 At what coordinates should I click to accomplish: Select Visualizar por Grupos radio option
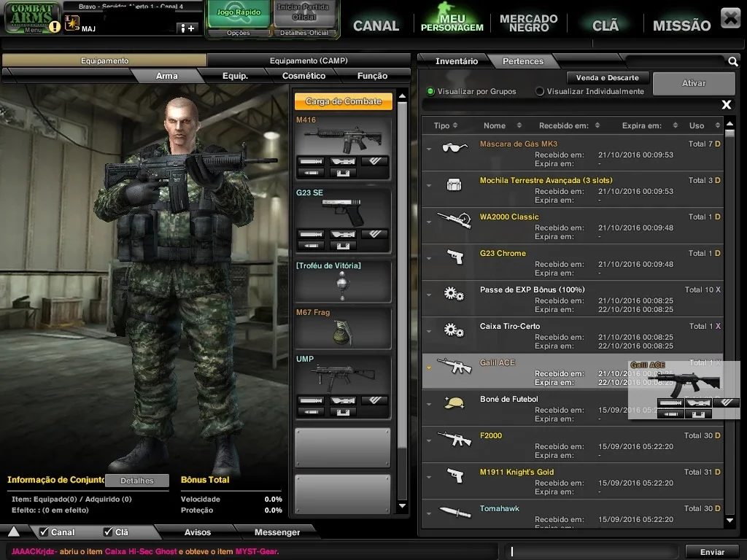point(430,91)
